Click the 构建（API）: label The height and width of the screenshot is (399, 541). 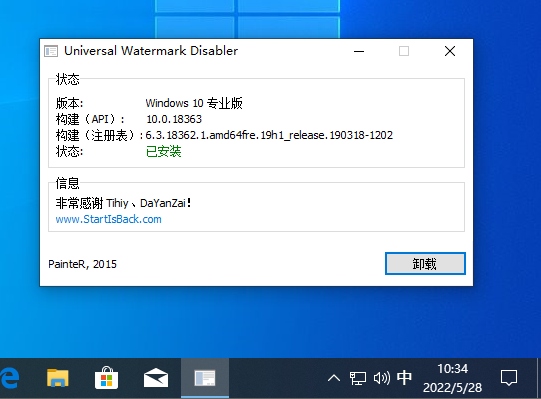pyautogui.click(x=90, y=119)
